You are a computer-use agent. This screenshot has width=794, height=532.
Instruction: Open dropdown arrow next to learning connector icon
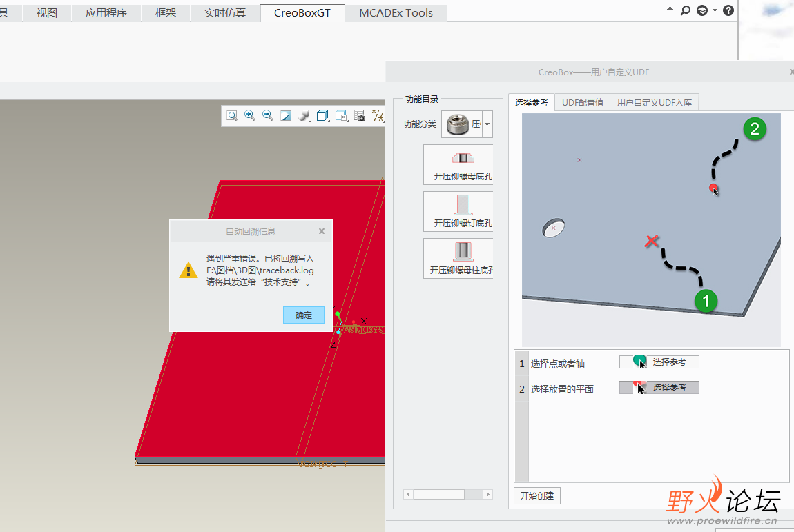tap(715, 10)
